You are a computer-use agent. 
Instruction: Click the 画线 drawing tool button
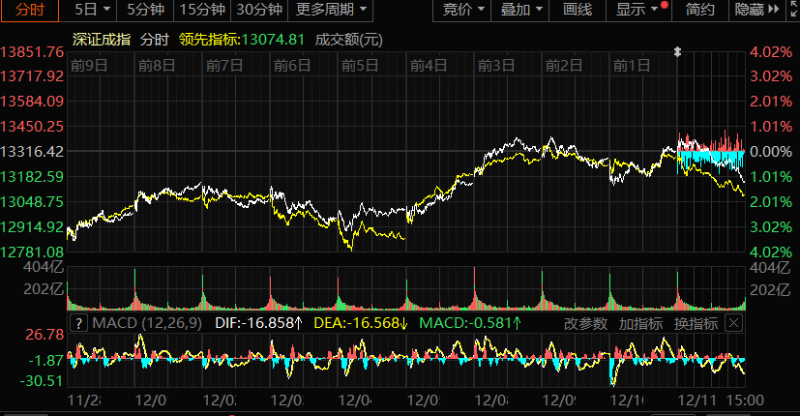click(578, 10)
